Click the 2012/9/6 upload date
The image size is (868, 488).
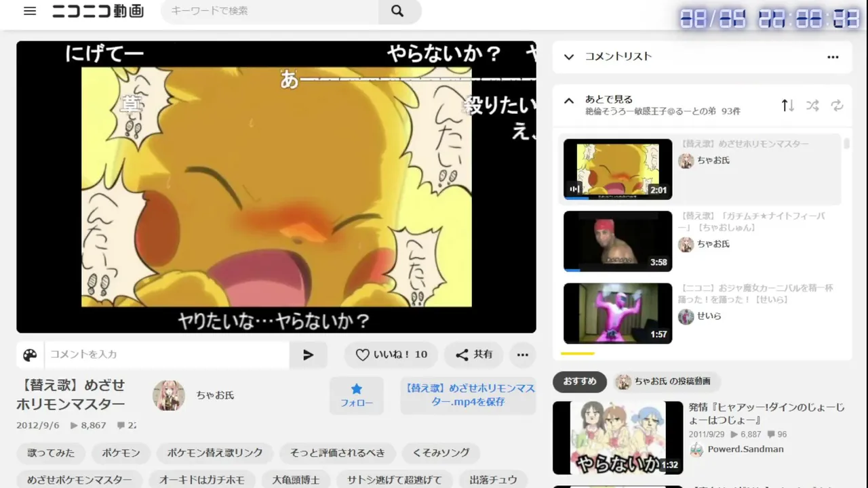click(x=38, y=426)
